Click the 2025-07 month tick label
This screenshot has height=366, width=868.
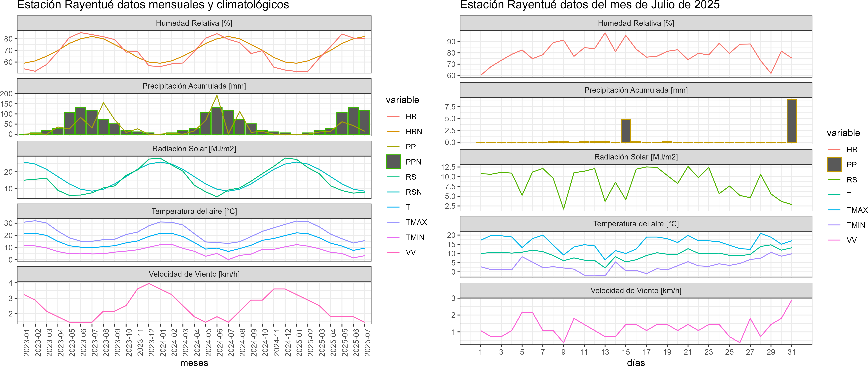tap(368, 343)
